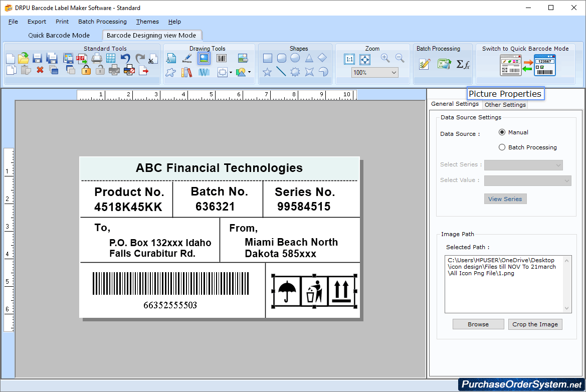This screenshot has height=392, width=586.
Task: Click the Product No. 4518K45KK text
Action: click(129, 199)
